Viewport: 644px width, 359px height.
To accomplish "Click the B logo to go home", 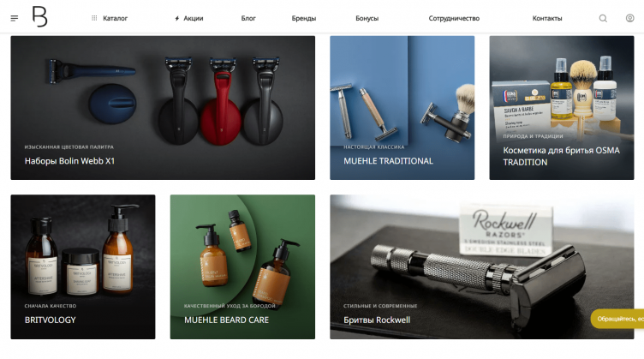I will (40, 17).
